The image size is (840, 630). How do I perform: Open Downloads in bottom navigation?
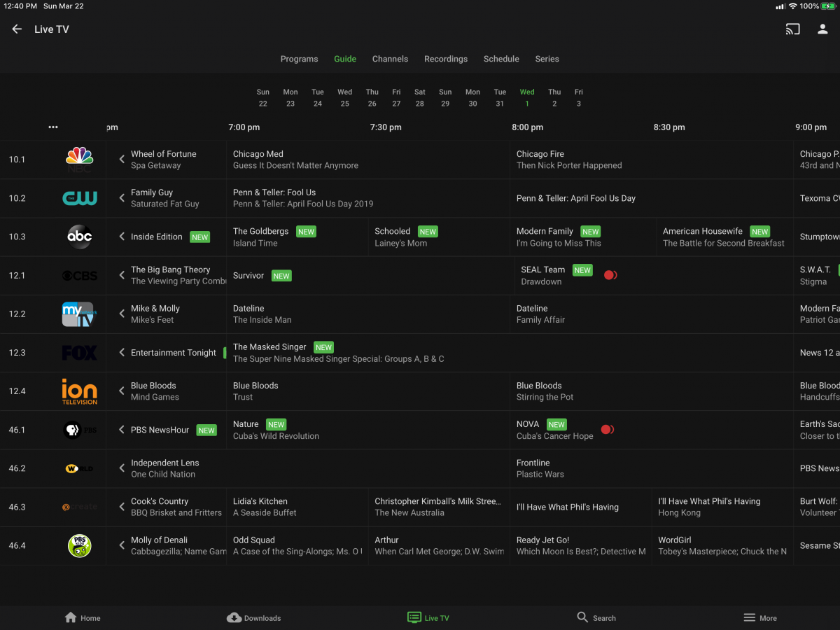click(x=253, y=617)
